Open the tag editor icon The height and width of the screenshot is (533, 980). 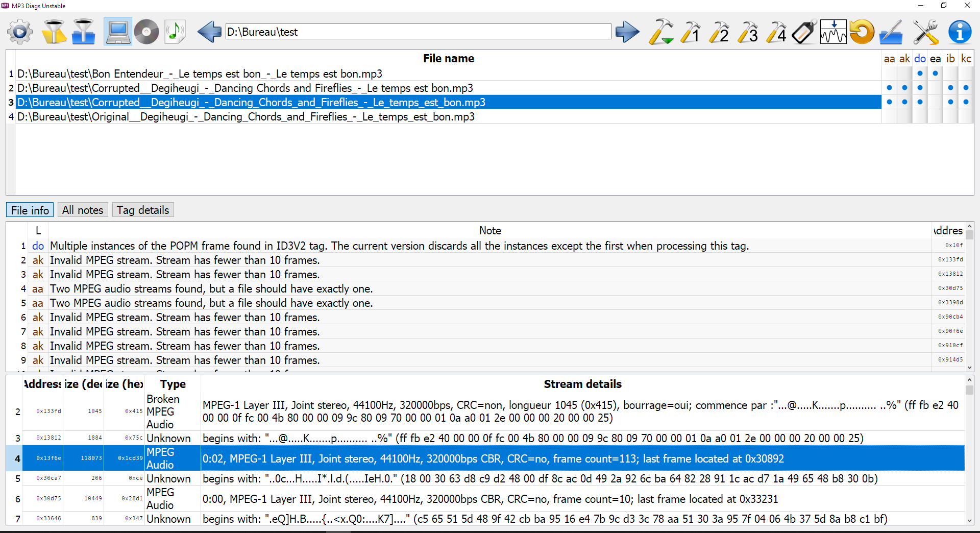click(x=804, y=32)
